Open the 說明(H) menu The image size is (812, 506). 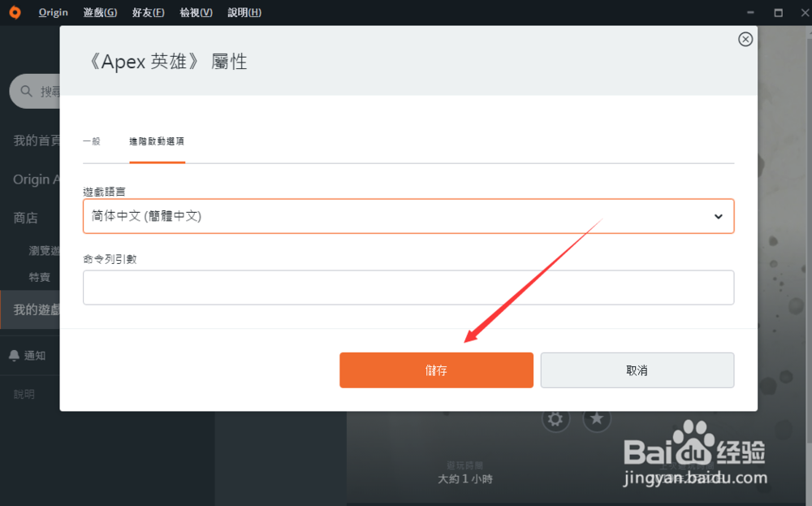(x=244, y=12)
